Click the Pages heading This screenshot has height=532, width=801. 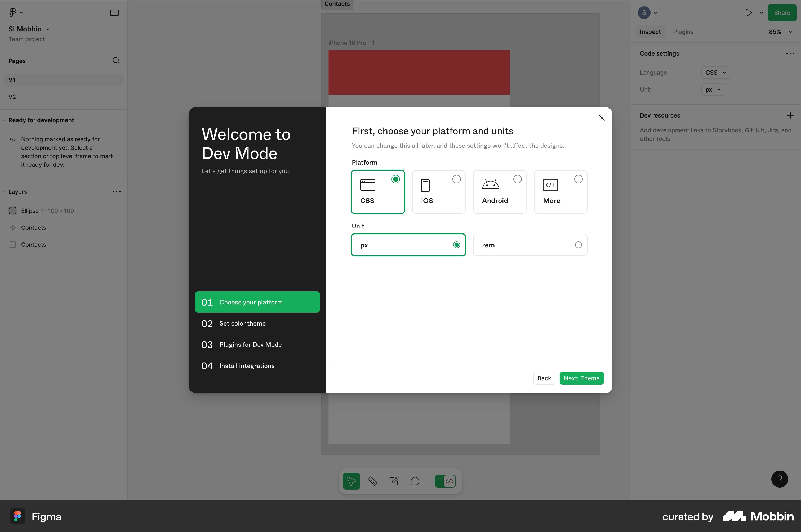tap(17, 61)
